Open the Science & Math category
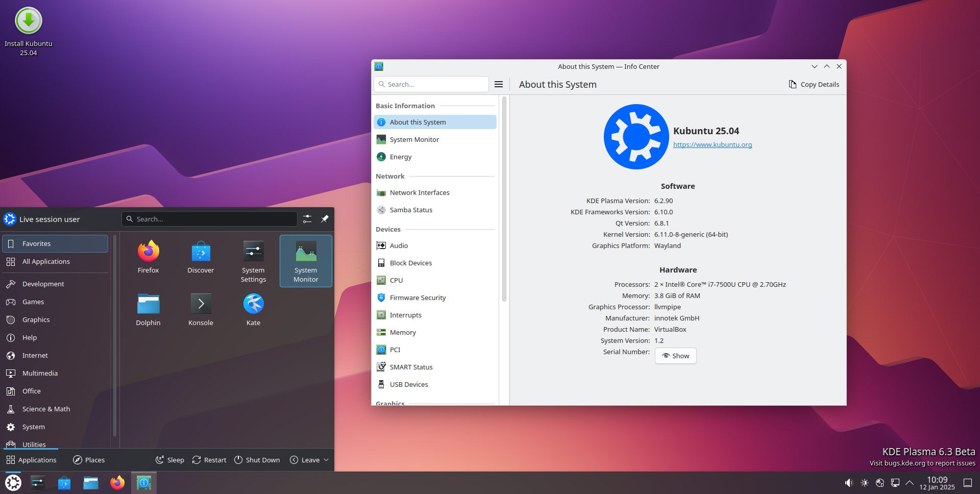Screen dimensions: 980x494 click(x=55, y=409)
